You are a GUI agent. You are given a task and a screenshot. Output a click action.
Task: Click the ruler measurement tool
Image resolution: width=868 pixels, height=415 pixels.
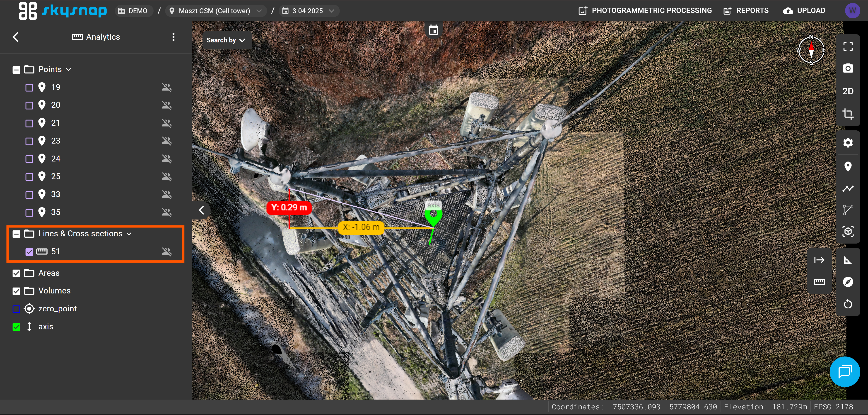click(819, 282)
